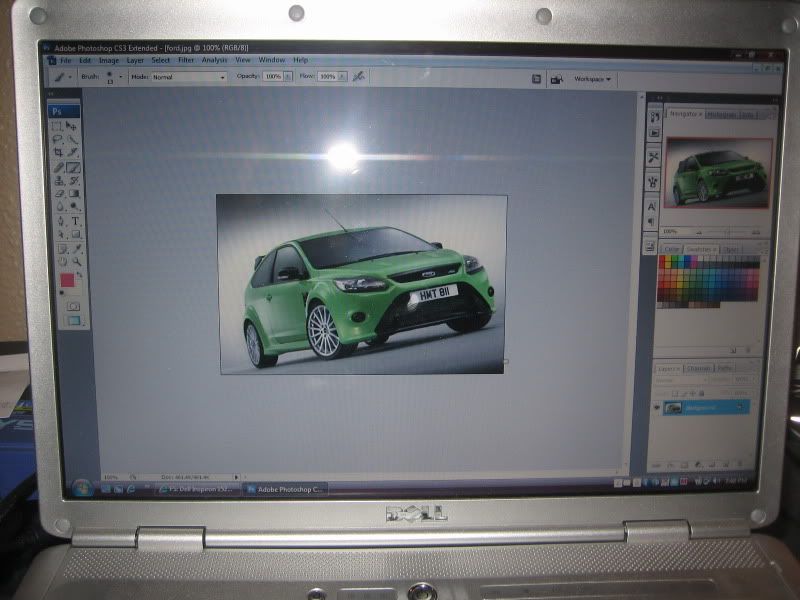This screenshot has width=800, height=600.
Task: Hide the Background layer with eye icon
Action: click(x=657, y=407)
